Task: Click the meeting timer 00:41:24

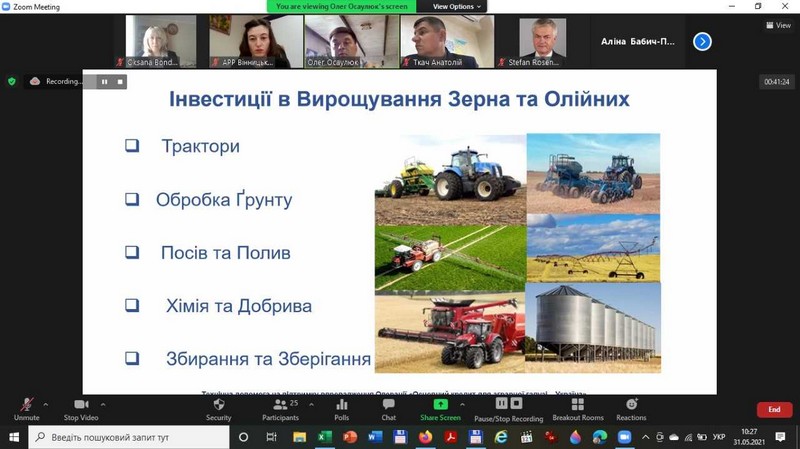Action: pyautogui.click(x=777, y=82)
